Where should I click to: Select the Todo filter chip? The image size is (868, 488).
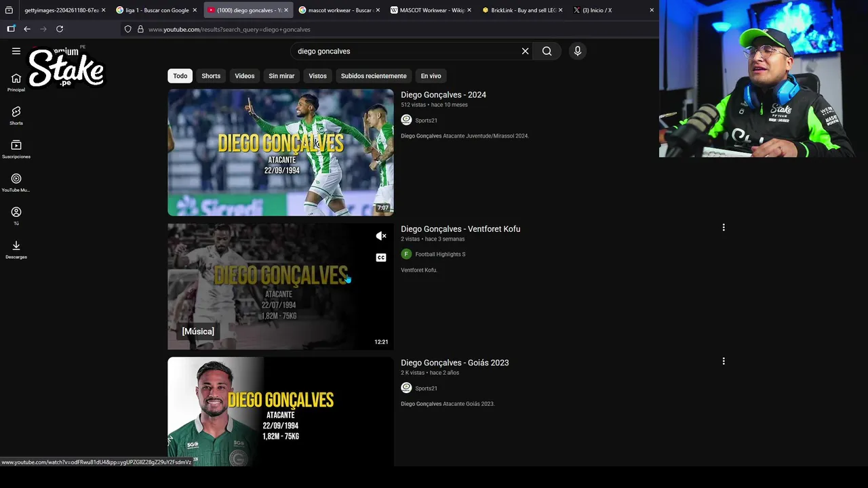tap(180, 76)
